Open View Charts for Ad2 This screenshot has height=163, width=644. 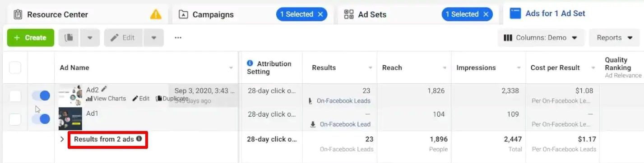tap(106, 99)
